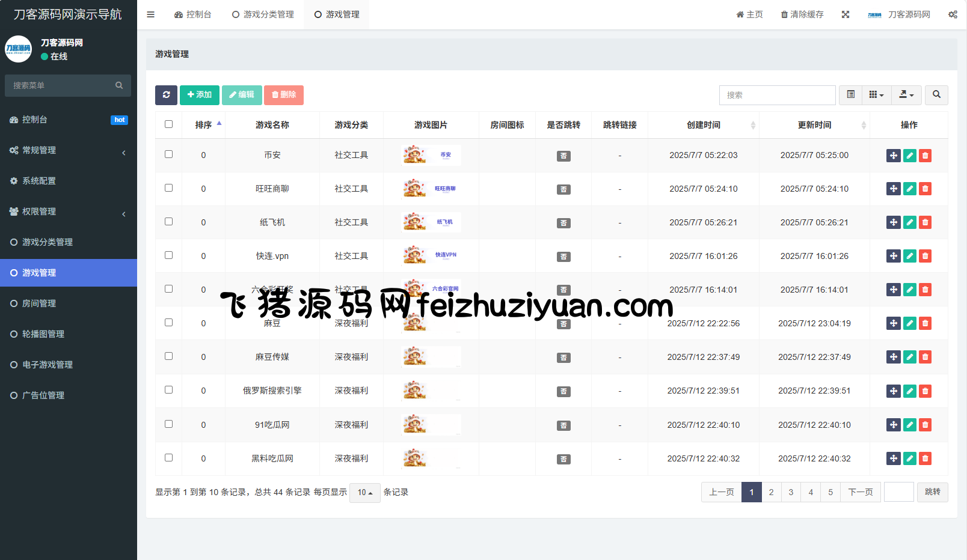Open the settings gears icon at top right
The image size is (967, 560).
coord(953,14)
